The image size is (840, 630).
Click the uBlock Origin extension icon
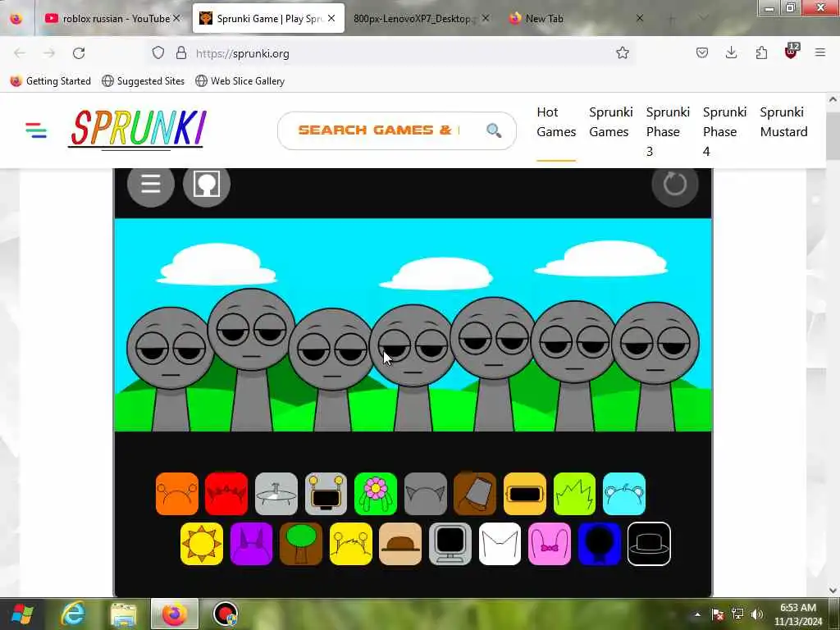(792, 52)
